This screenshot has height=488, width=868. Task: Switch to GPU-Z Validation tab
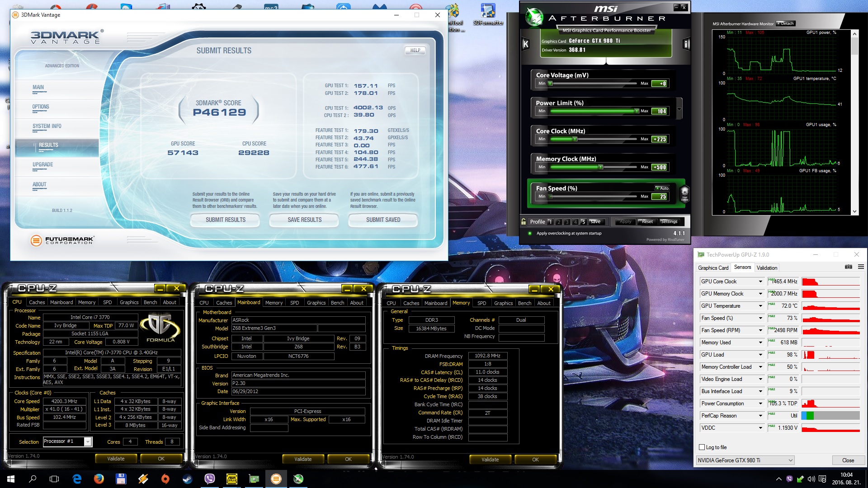[767, 267]
